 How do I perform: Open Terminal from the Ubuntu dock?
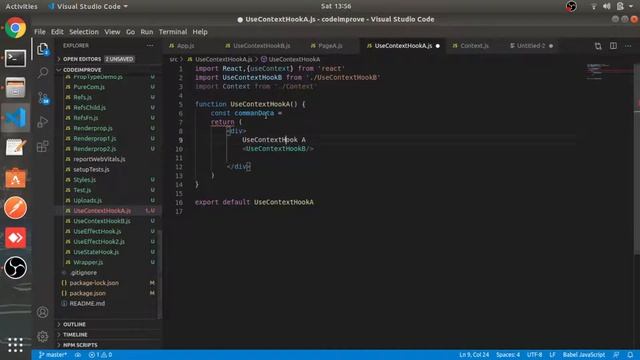point(16,58)
